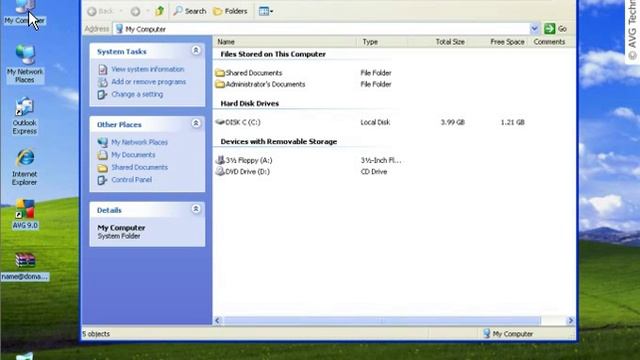Click My Network Places sidebar icon
This screenshot has height=360, width=640.
(102, 142)
